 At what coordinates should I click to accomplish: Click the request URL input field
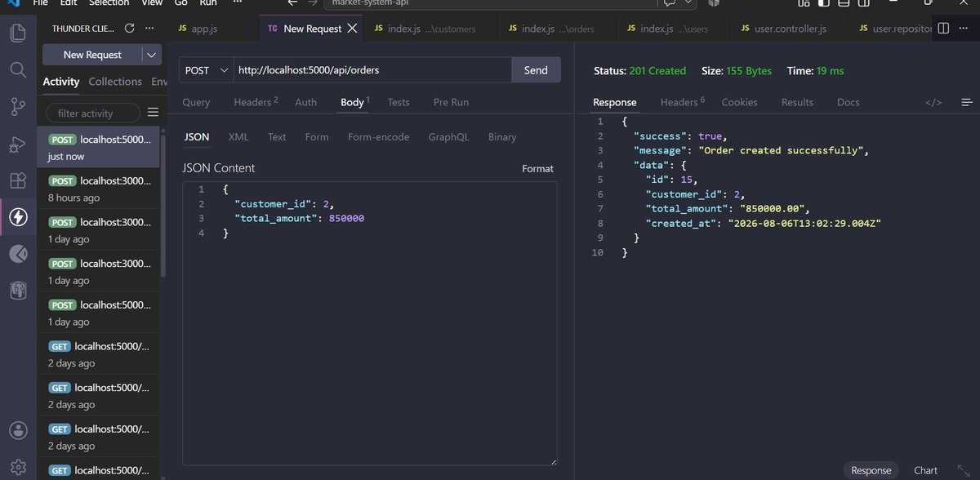(x=372, y=70)
